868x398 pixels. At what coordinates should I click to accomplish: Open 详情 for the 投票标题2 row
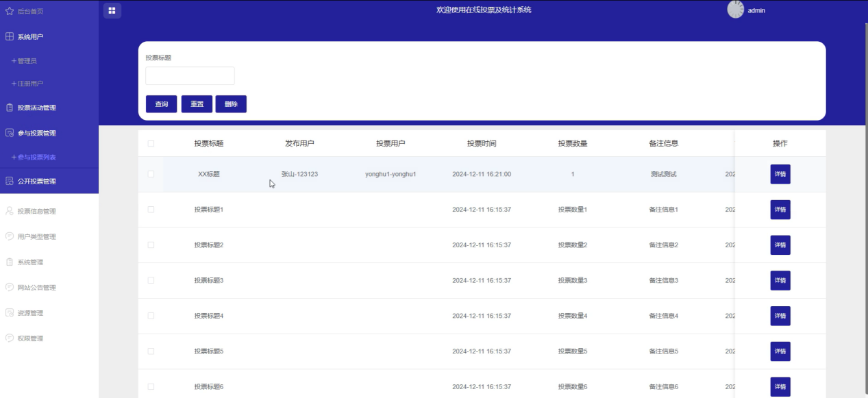pos(780,245)
